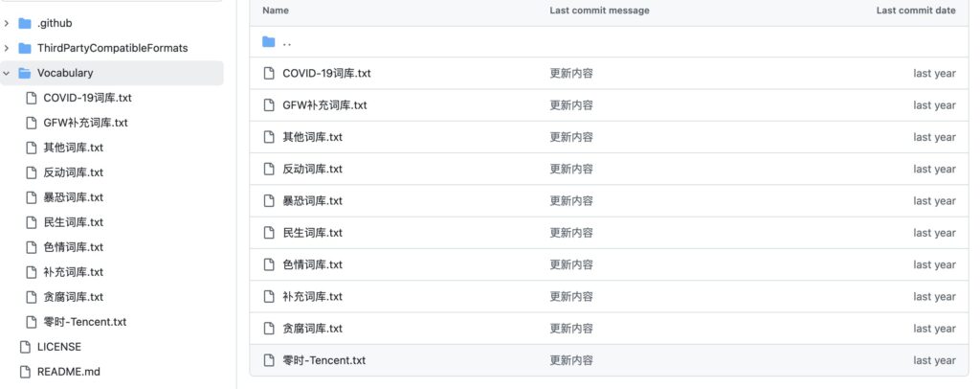
Task: Click file icon beside 零时-Tencent.txt in table
Action: [x=269, y=360]
